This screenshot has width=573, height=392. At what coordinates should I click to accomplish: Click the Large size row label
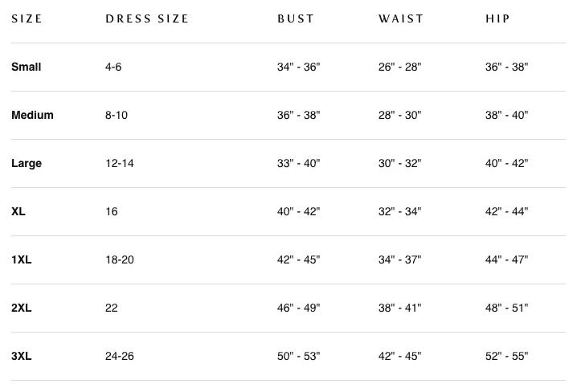27,163
